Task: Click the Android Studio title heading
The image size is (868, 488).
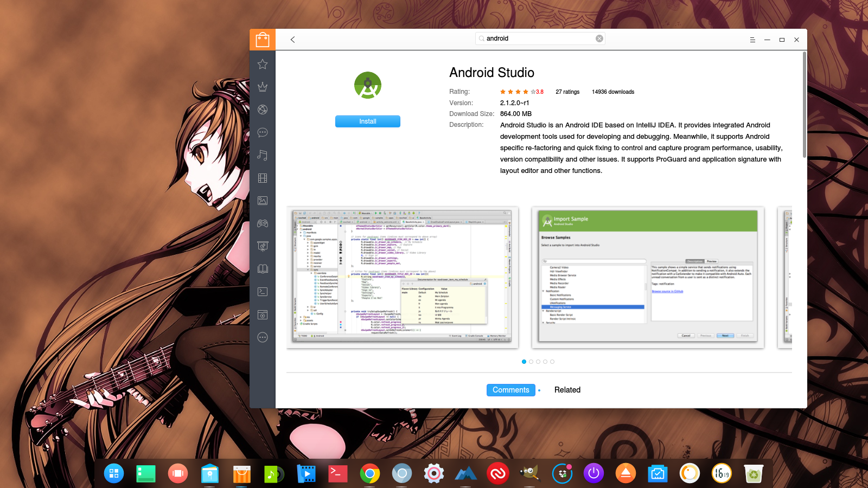Action: [x=492, y=73]
